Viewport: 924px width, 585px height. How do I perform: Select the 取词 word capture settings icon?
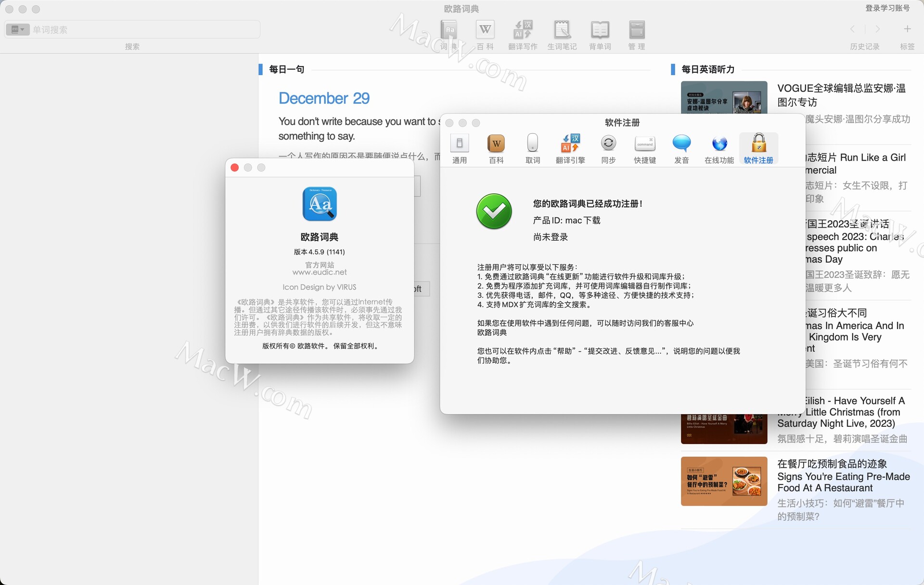533,147
